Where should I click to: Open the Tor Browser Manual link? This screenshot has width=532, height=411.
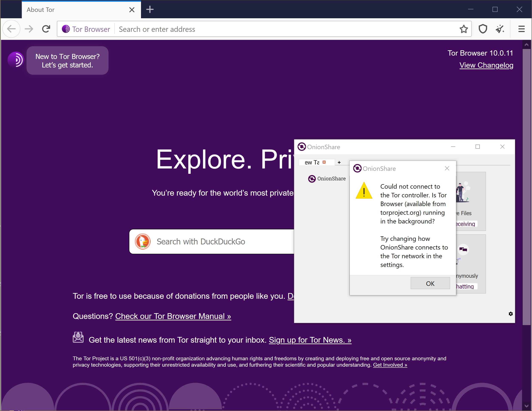(173, 316)
